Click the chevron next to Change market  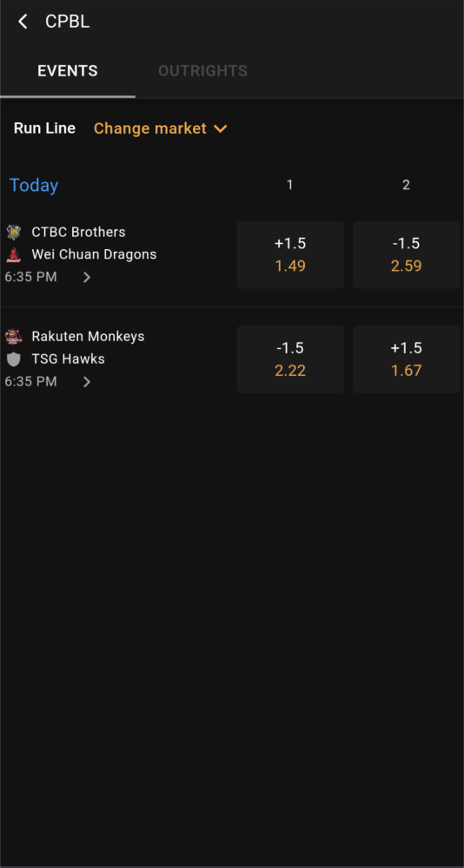coord(221,129)
